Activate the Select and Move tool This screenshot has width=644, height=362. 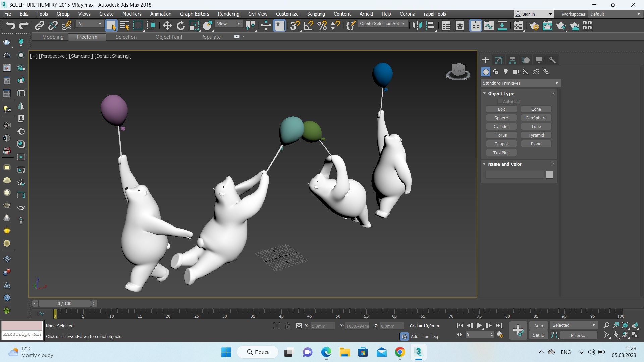[x=167, y=25]
